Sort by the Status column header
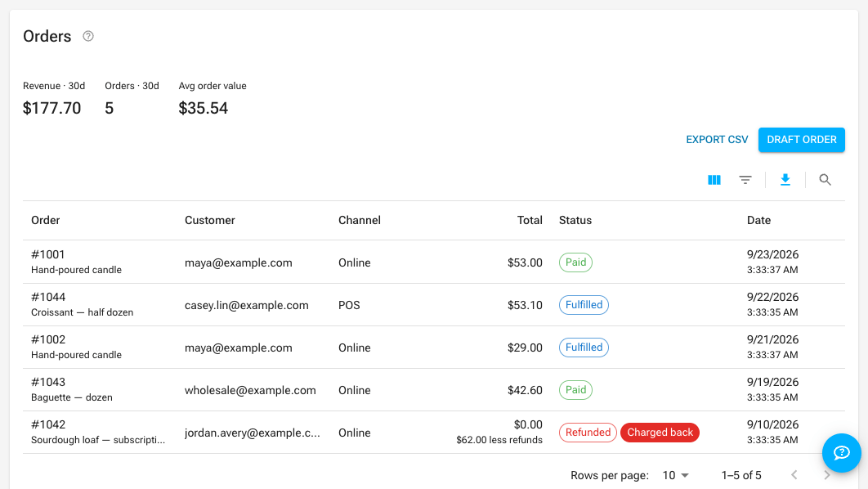 coord(575,220)
